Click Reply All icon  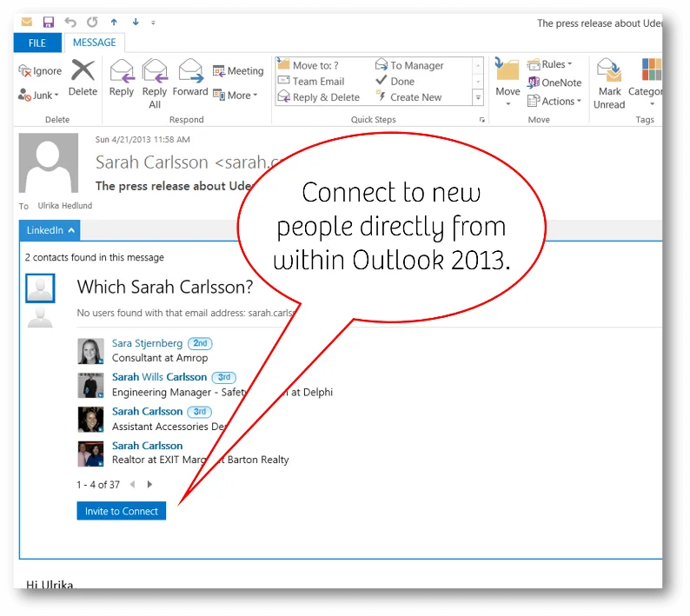click(155, 83)
